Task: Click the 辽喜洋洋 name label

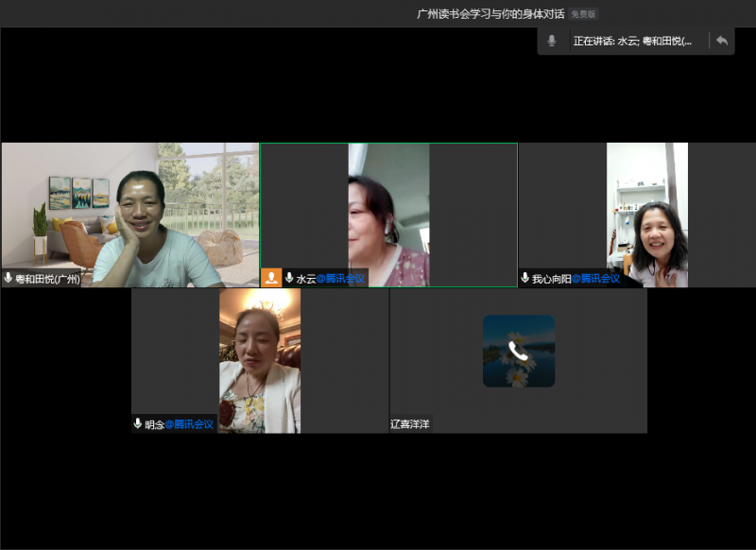Action: point(410,424)
